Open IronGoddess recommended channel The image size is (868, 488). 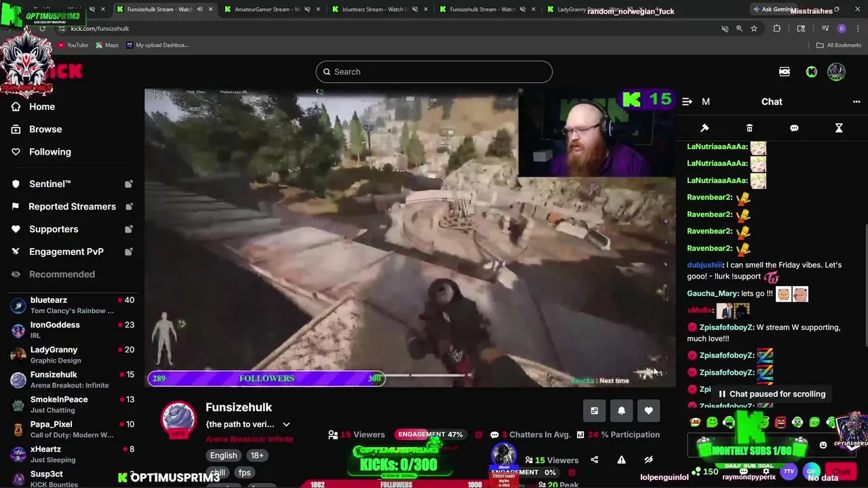(x=72, y=330)
